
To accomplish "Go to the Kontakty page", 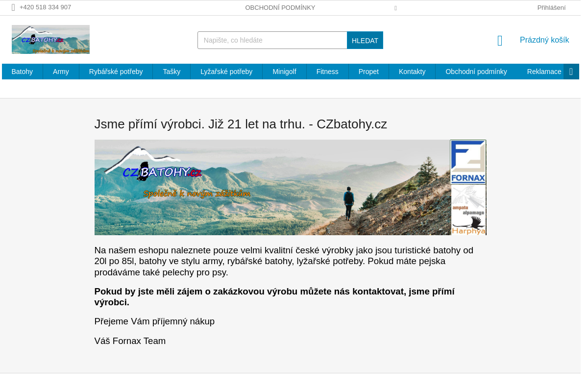I will click(x=412, y=72).
